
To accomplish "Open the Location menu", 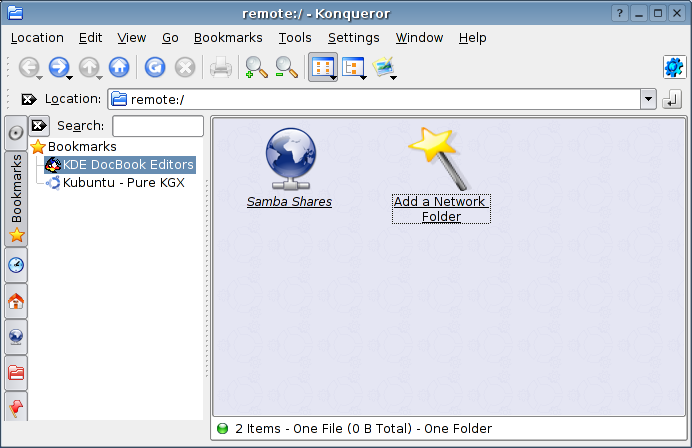I will [37, 38].
